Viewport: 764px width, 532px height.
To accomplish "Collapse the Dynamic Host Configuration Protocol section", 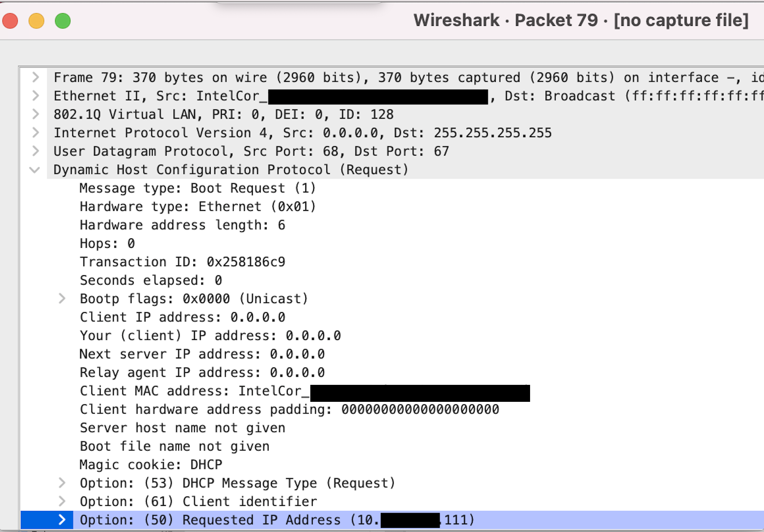I will tap(35, 169).
